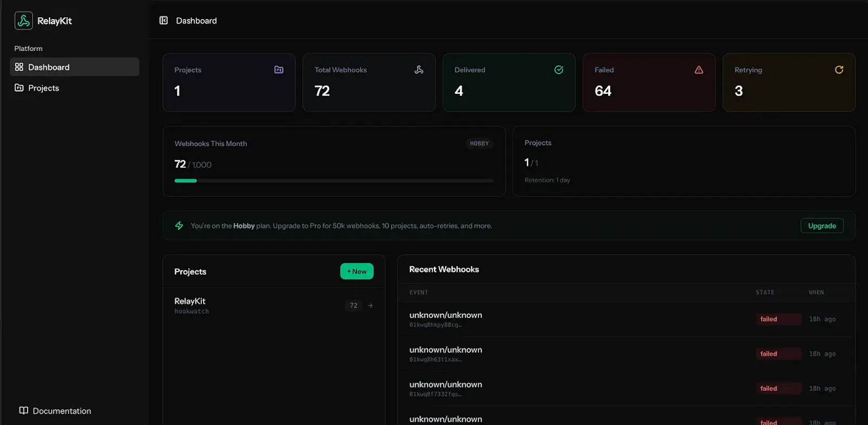
Task: Click the 'hookwatch' project slug
Action: 192,312
